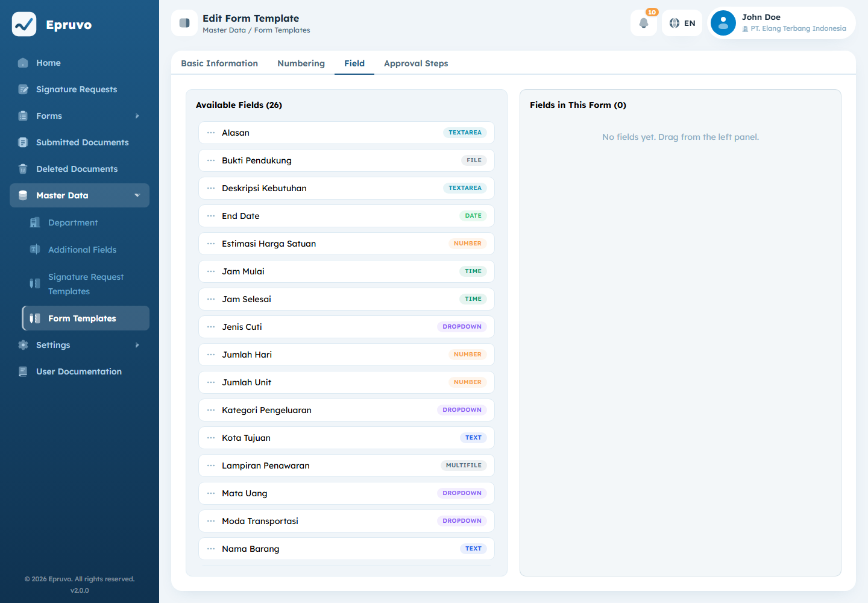Click the Fields in This Form heading
The image size is (868, 603).
(x=577, y=105)
